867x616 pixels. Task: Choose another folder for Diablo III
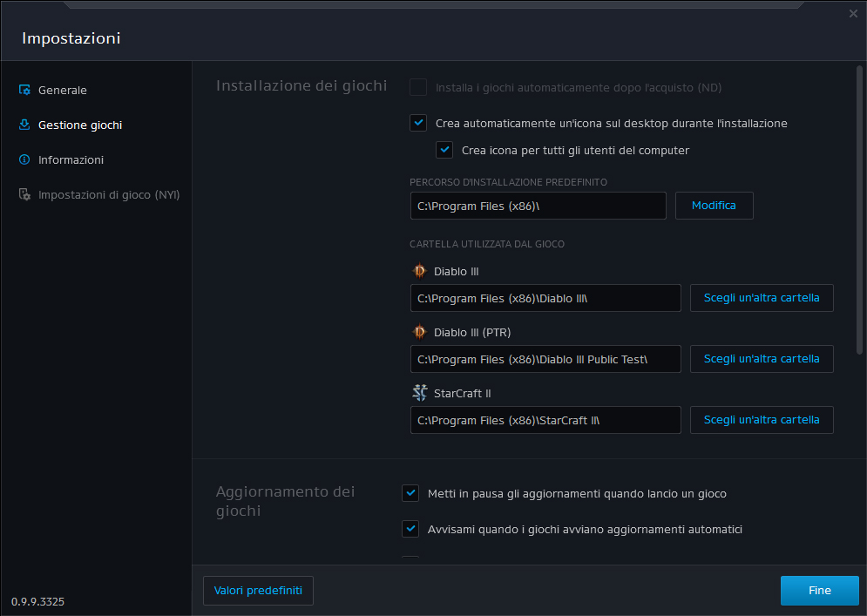tap(762, 298)
